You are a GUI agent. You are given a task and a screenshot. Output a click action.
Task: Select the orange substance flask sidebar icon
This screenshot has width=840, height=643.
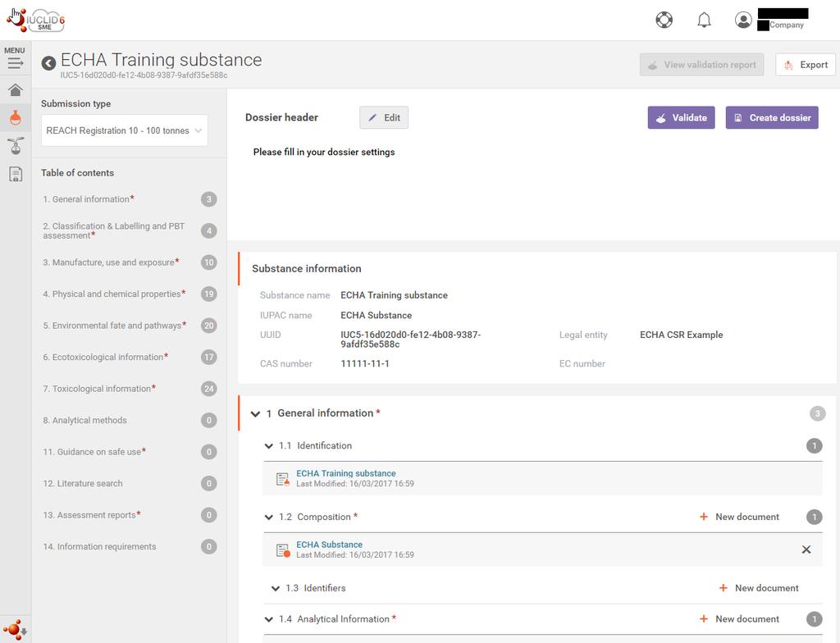click(x=16, y=117)
